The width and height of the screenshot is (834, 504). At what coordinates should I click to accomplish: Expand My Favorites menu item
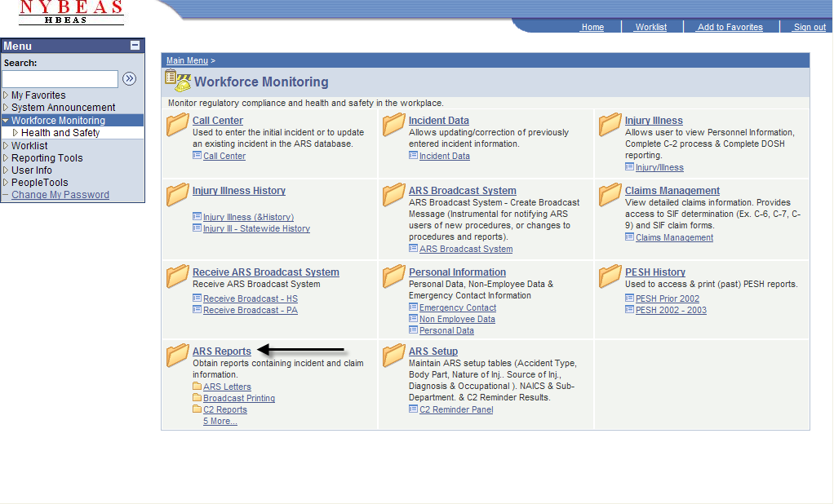pos(6,95)
